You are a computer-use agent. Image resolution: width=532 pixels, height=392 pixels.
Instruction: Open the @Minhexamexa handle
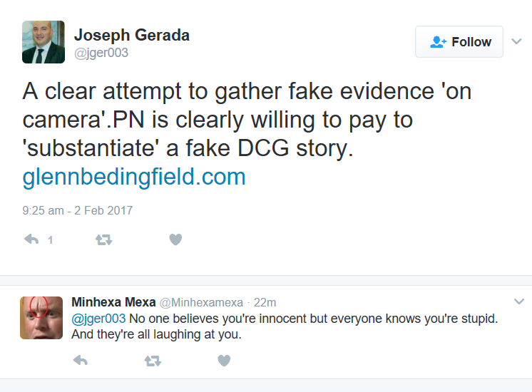pos(200,302)
